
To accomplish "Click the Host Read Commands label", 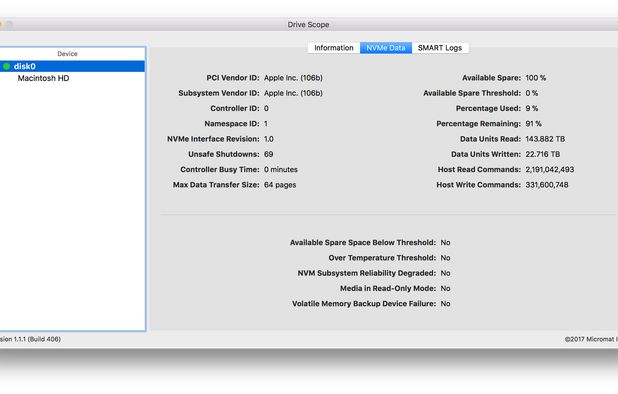I will point(479,169).
